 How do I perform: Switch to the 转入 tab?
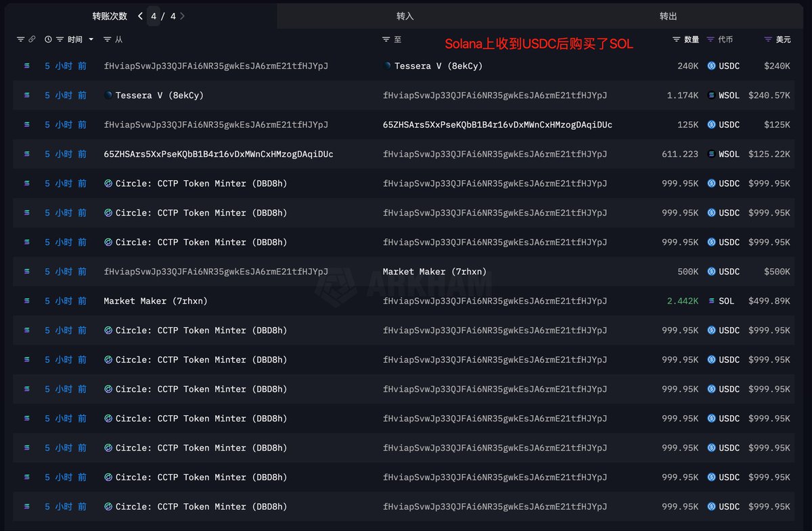405,16
